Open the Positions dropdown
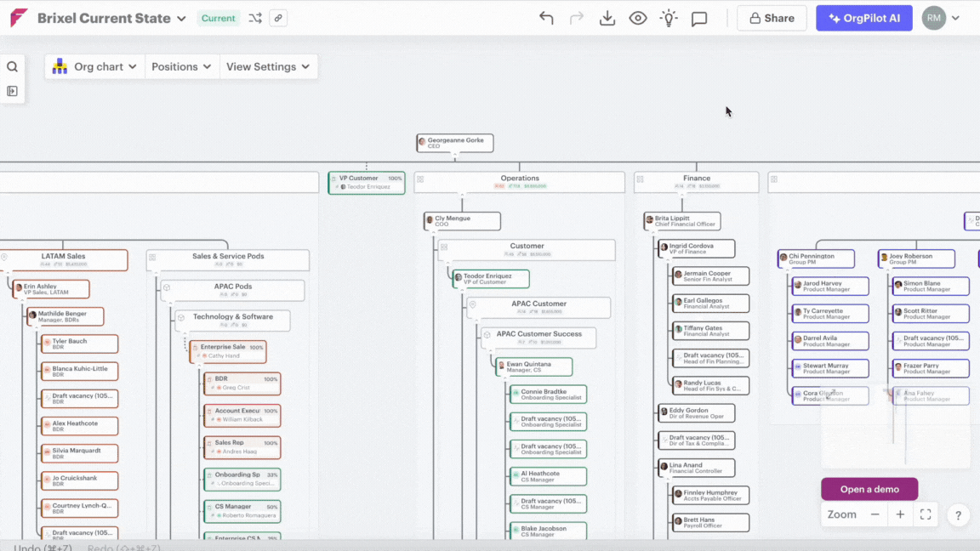The width and height of the screenshot is (980, 551). (181, 67)
